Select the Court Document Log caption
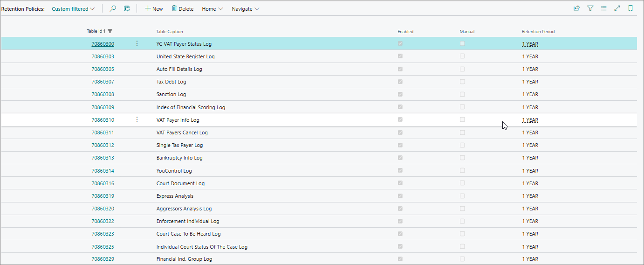The height and width of the screenshot is (265, 644). tap(180, 183)
